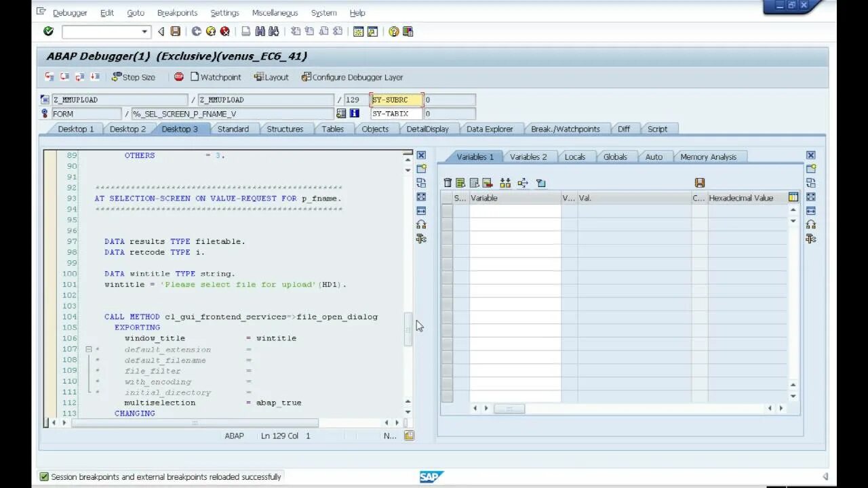Click the delete trash icon in variables toolbar
Screen dimensions: 868x488
pyautogui.click(x=448, y=183)
